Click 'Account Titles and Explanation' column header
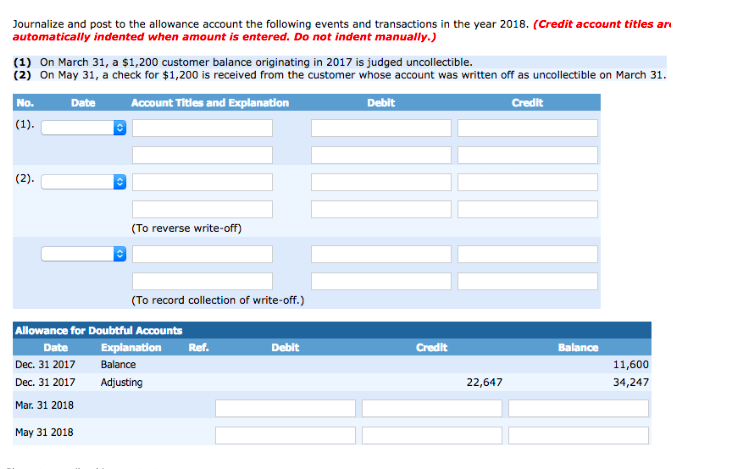Viewport: 729px width, 469px height. [210, 103]
